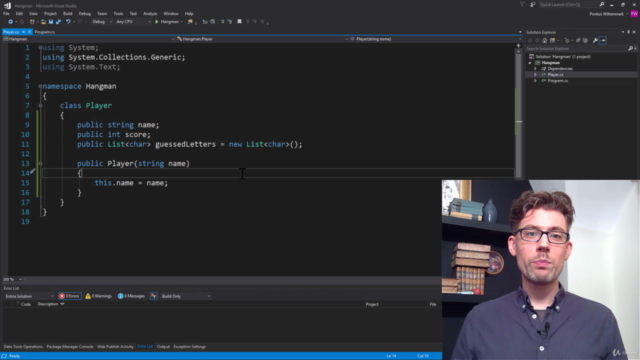Close the Player.cs tab
This screenshot has width=640, height=360.
29,32
